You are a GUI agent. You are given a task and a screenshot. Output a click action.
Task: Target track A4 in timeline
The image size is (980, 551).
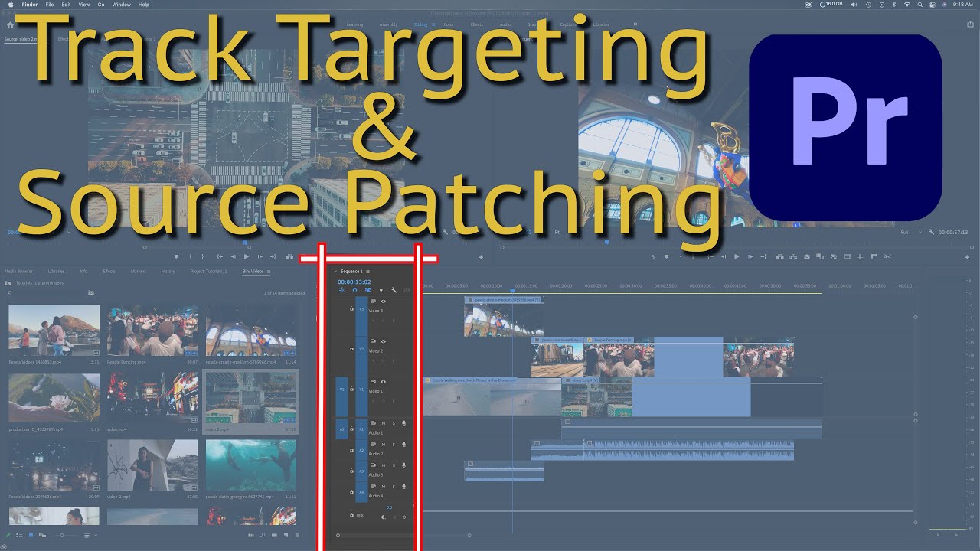361,492
